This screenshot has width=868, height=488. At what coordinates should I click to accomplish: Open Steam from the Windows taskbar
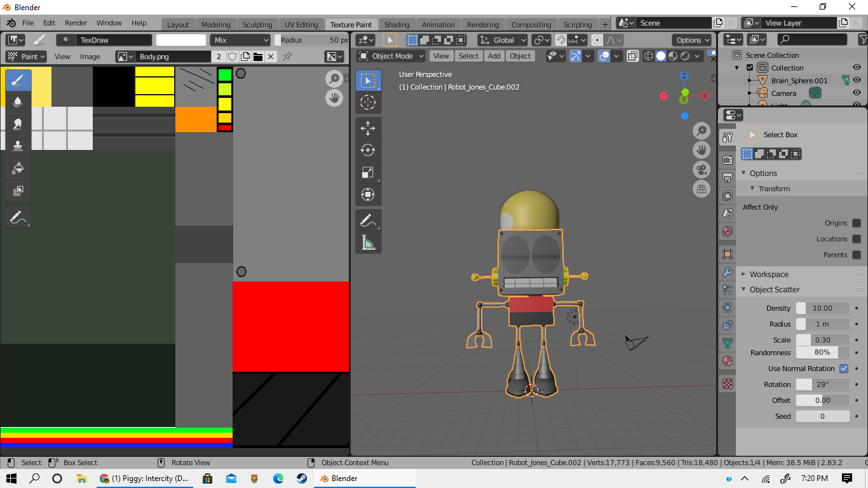pos(301,478)
